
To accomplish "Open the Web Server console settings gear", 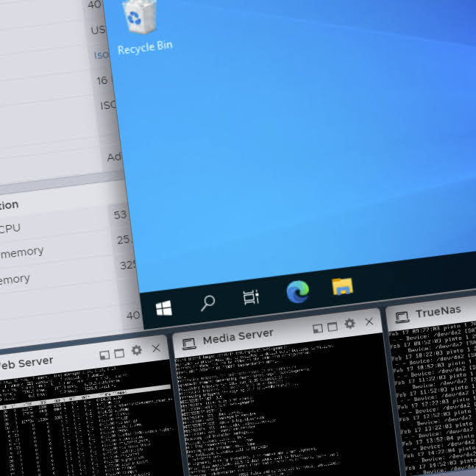I will (137, 350).
